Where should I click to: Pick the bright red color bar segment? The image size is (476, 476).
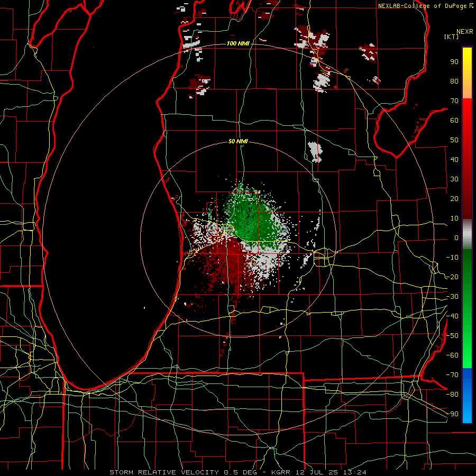[x=467, y=112]
